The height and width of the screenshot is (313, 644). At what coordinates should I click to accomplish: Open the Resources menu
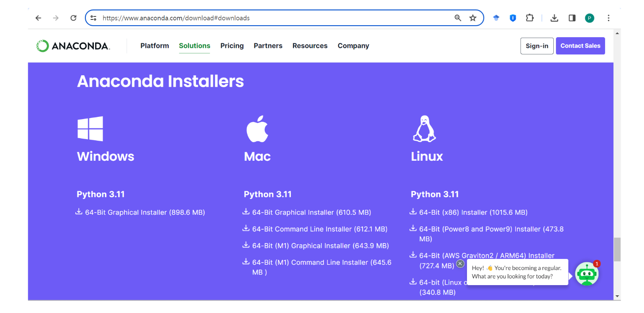coord(310,46)
